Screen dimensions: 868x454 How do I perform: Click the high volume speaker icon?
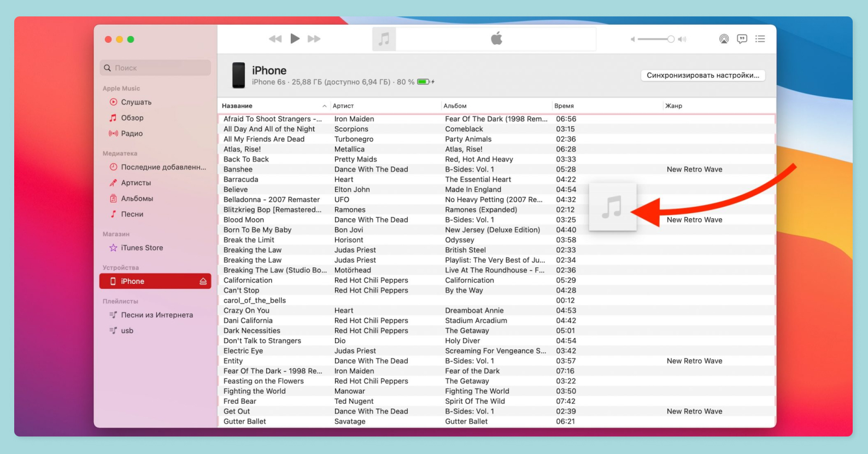pyautogui.click(x=682, y=39)
